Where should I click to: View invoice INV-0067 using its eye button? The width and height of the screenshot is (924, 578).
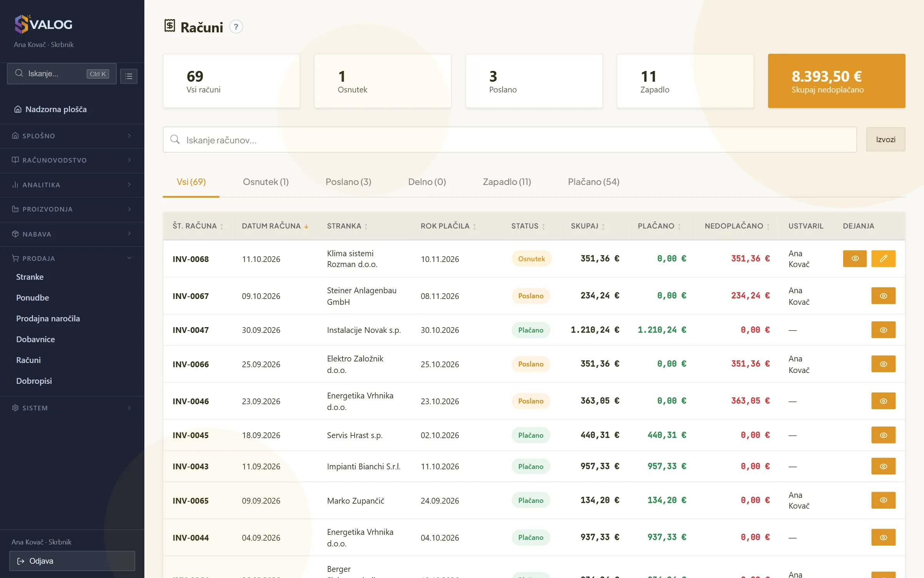[884, 296]
